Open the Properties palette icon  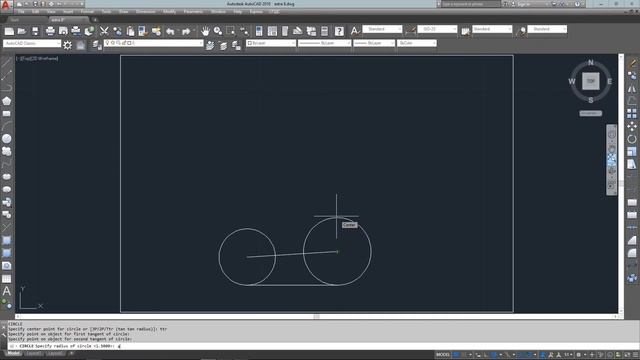point(259,31)
